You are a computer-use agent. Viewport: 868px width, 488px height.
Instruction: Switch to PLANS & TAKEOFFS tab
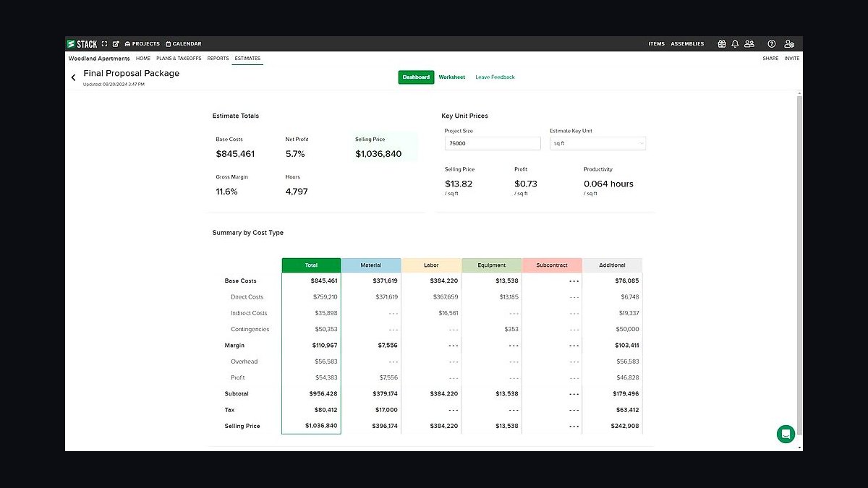179,59
